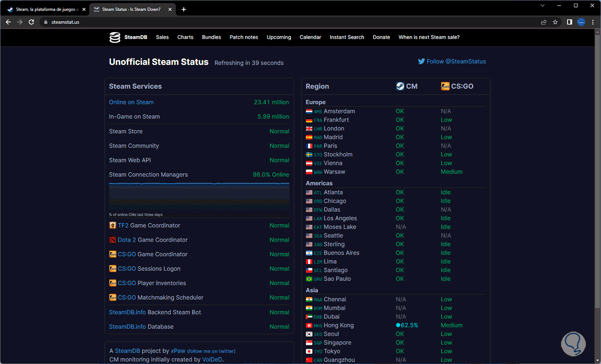Click the Steam CM column icon
Viewport: 601px width, 364px height.
coord(400,86)
